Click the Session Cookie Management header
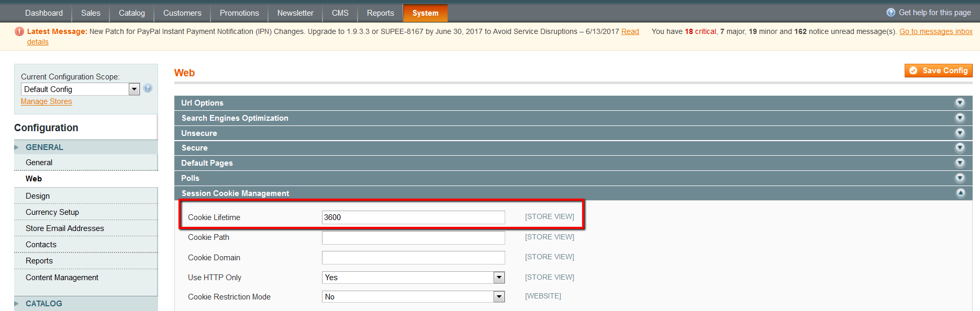980x311 pixels. [x=573, y=193]
